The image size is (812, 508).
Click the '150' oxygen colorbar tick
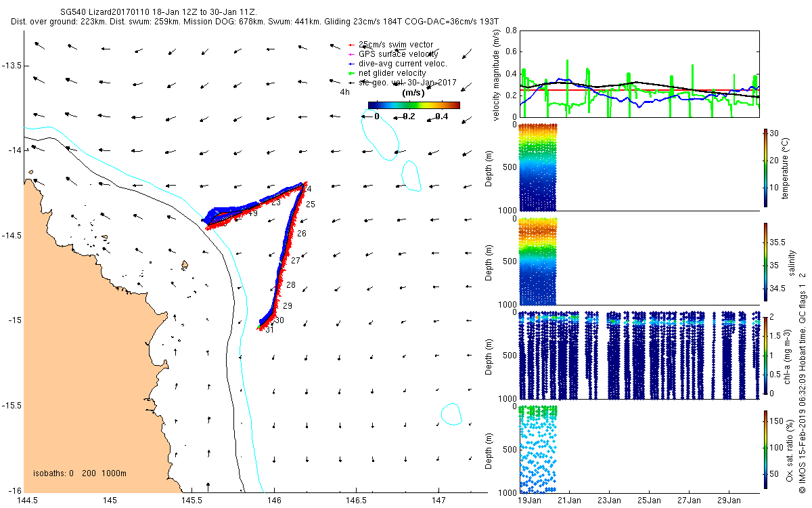click(x=777, y=422)
